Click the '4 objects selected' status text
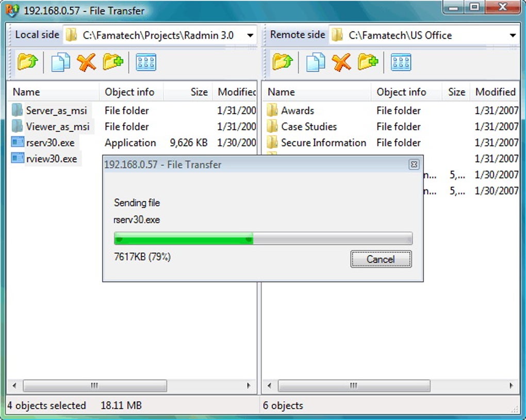 coord(46,405)
